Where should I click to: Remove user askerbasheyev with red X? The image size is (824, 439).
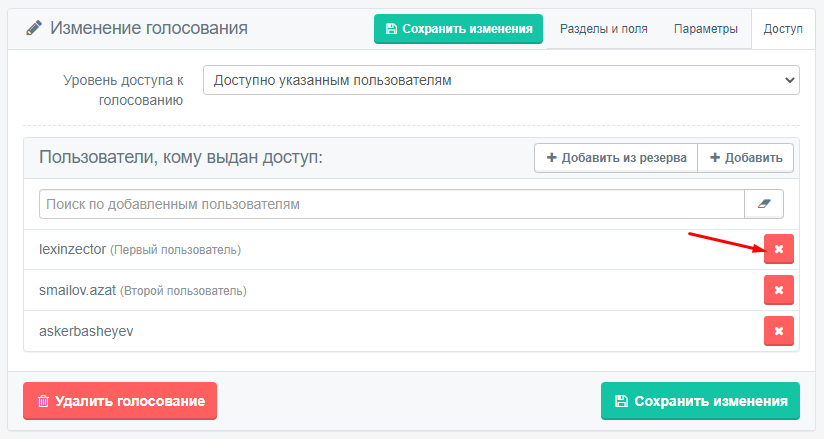[x=779, y=331]
